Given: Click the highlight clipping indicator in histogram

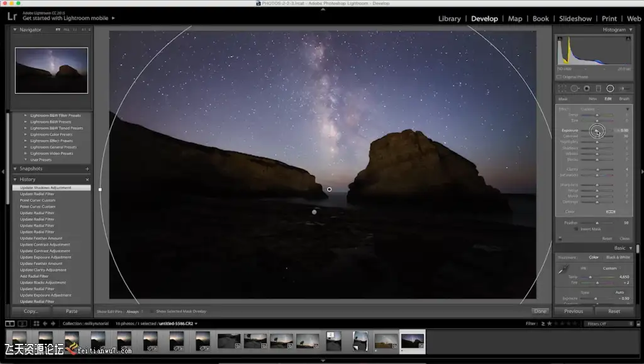Looking at the screenshot, I should point(628,38).
